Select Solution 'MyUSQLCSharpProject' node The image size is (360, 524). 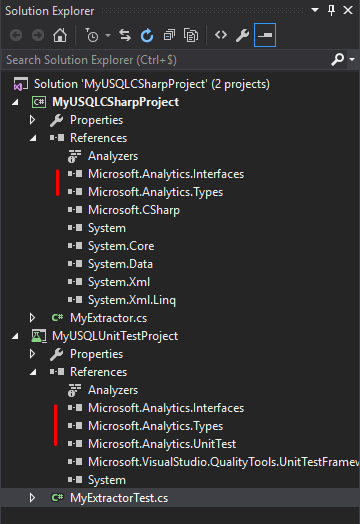pyautogui.click(x=152, y=84)
